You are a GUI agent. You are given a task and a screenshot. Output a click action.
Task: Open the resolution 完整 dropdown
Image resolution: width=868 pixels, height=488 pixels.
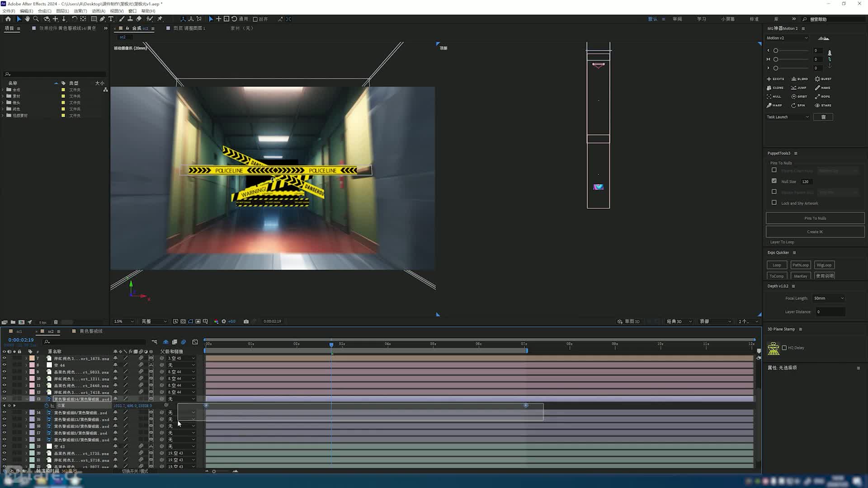[154, 322]
